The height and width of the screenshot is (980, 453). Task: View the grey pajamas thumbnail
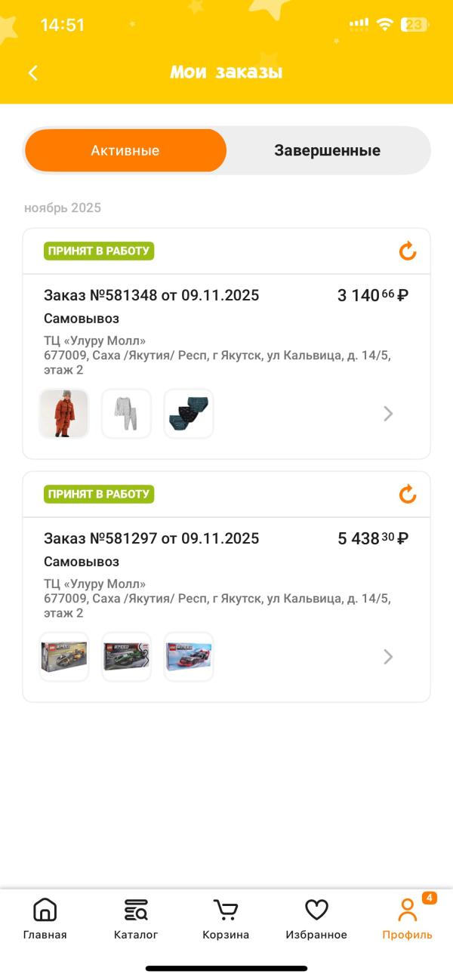click(x=126, y=414)
